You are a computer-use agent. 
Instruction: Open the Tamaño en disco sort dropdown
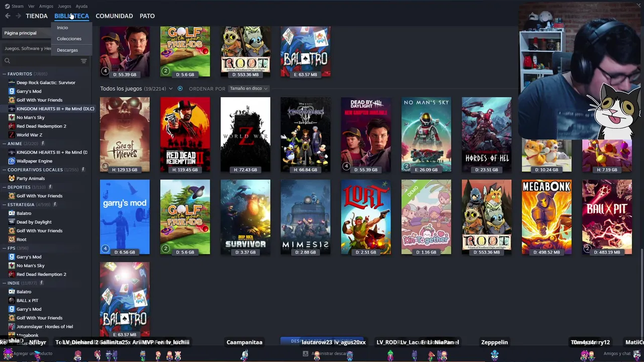tap(249, 88)
